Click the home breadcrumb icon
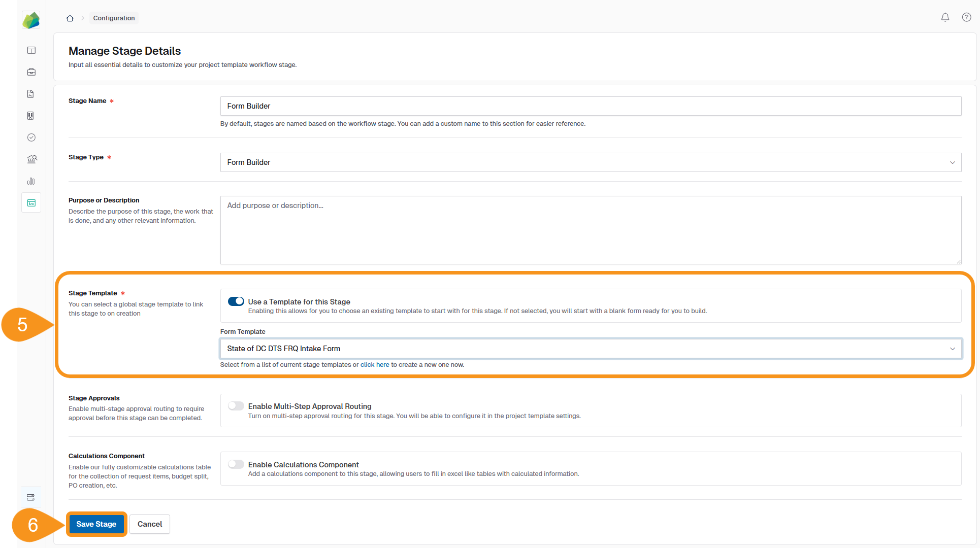Viewport: 980px width, 548px height. click(x=70, y=18)
